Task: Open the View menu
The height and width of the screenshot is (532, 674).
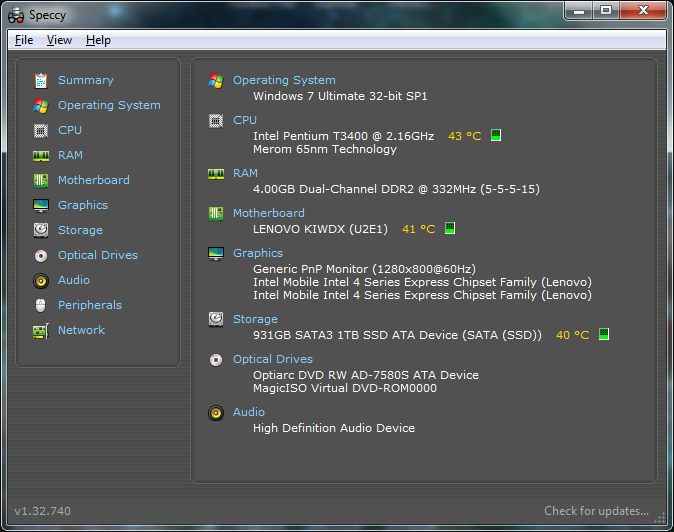Action: [59, 40]
